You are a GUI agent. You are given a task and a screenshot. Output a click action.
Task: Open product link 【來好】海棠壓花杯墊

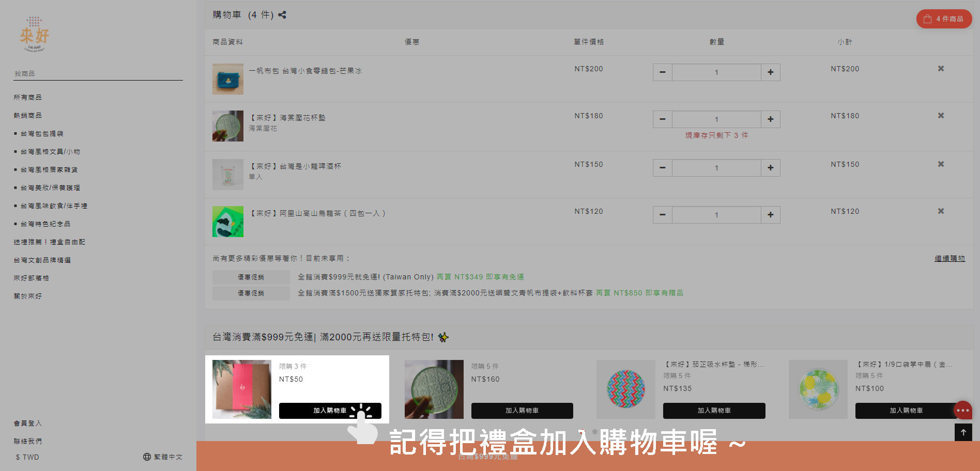287,118
